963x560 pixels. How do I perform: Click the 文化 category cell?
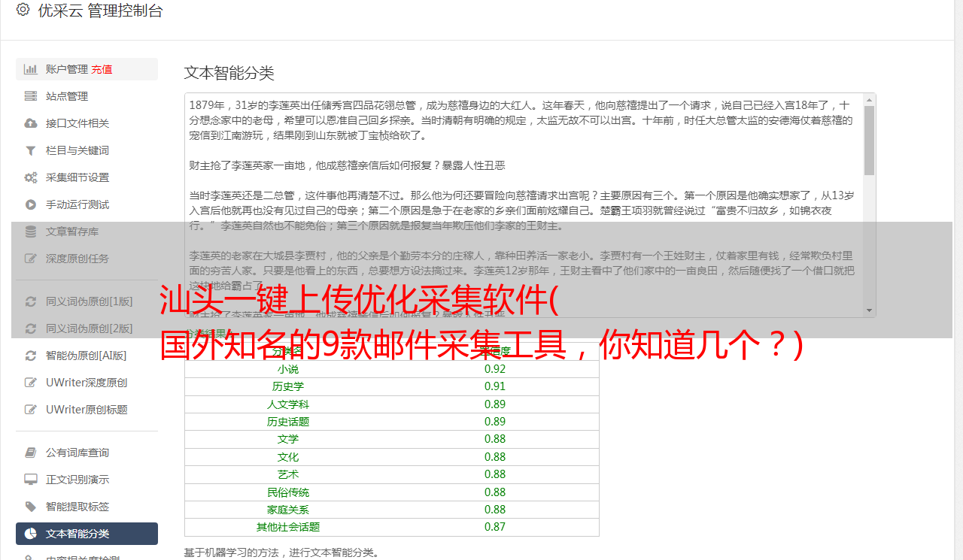(288, 457)
